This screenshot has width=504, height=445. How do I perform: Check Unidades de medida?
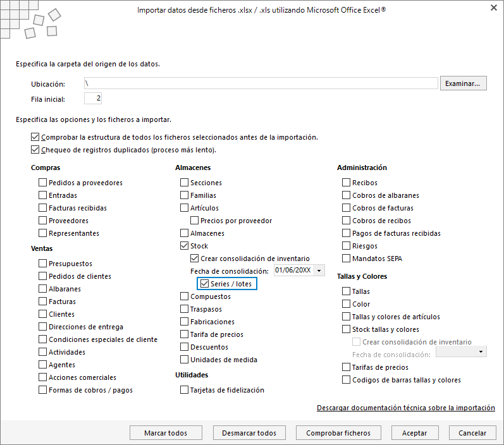click(185, 360)
